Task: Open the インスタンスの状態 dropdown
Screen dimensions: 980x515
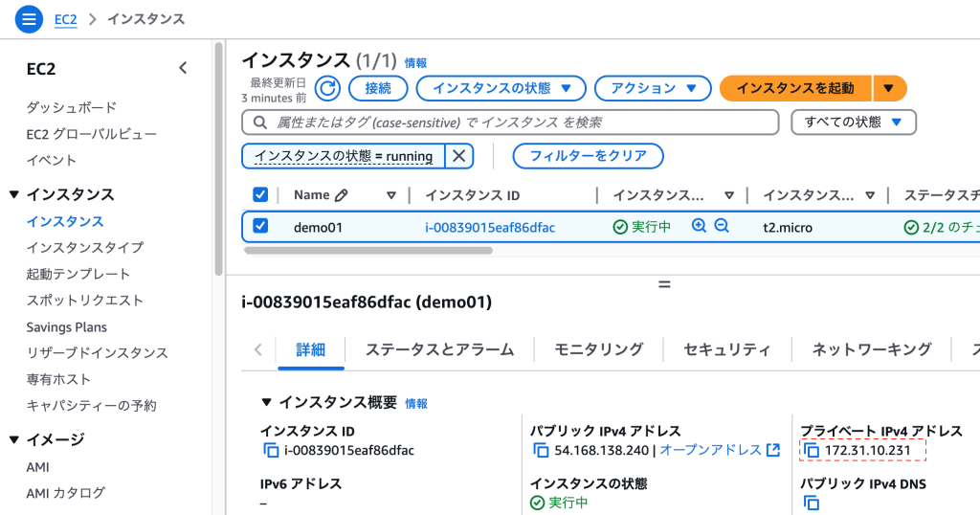Action: (501, 89)
